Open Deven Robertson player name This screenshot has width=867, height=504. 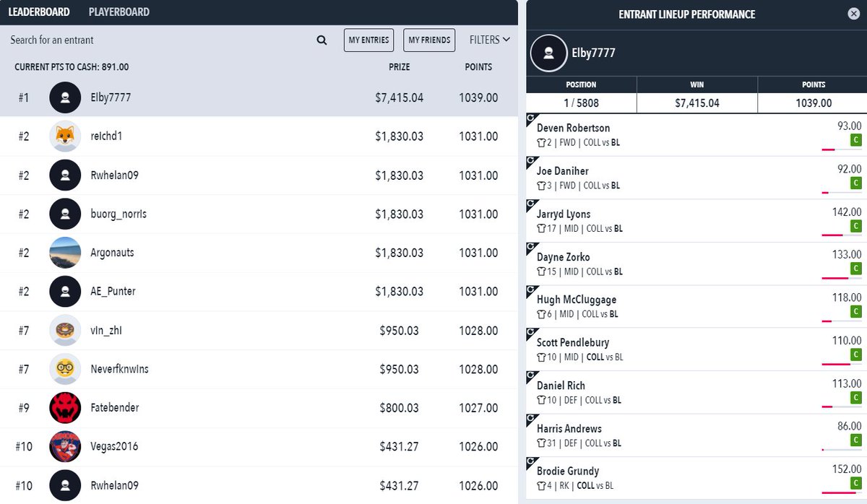pos(573,128)
